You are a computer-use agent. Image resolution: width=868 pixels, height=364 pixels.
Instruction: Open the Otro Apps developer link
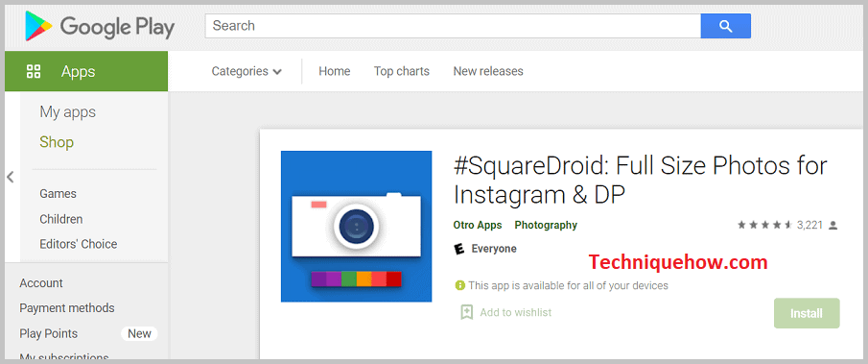click(478, 225)
